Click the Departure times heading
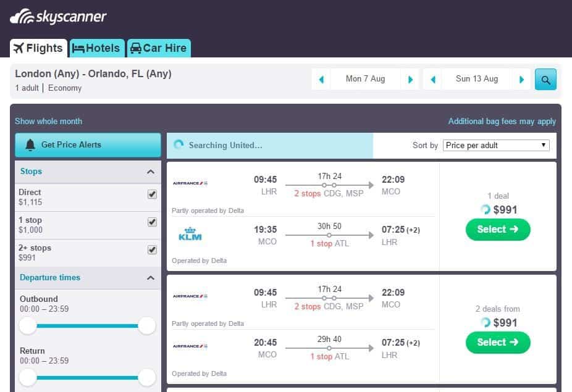The height and width of the screenshot is (392, 572). (50, 278)
